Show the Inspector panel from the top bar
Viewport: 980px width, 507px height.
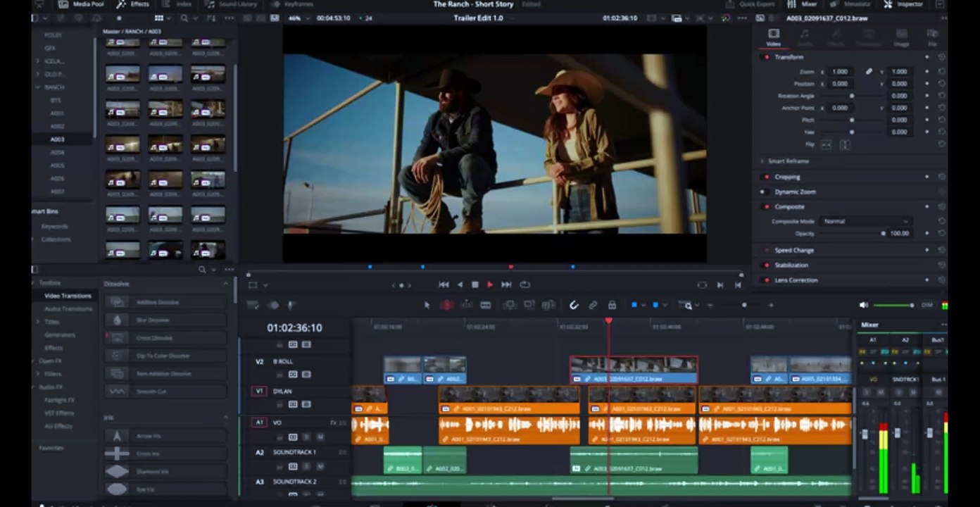click(x=903, y=4)
